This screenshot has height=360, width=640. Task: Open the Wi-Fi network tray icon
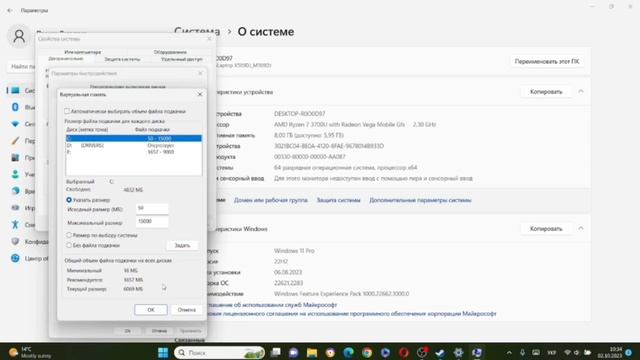click(567, 352)
